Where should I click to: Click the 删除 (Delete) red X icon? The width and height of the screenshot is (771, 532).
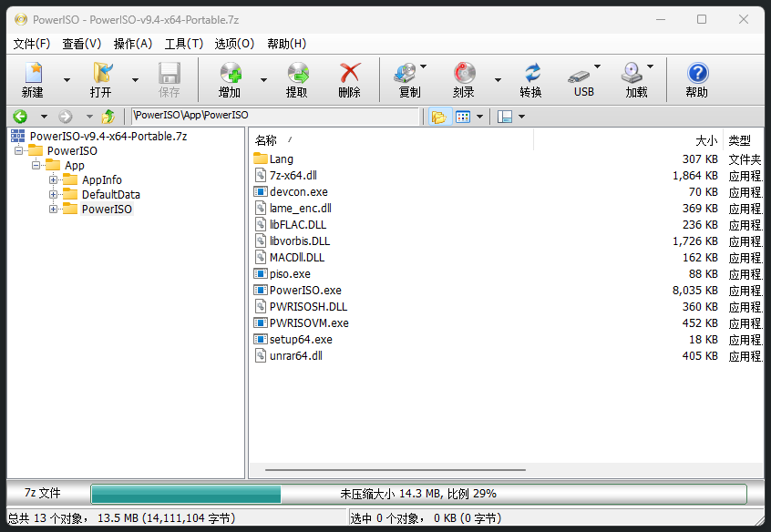(350, 73)
